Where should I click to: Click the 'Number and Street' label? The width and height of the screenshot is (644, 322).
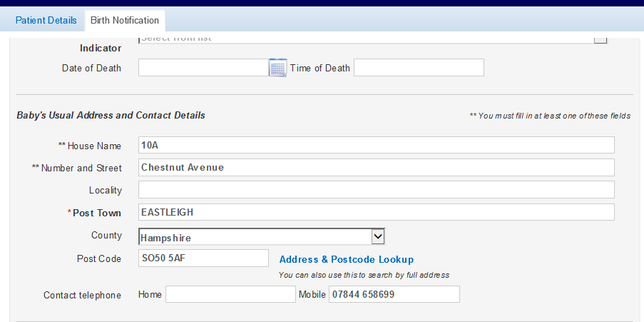pos(77,168)
